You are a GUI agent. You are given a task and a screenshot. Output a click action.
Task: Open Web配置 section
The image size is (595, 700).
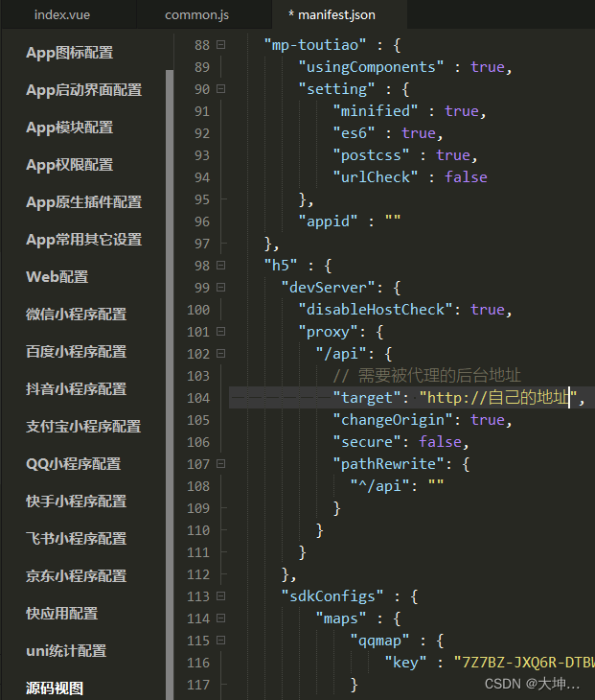coord(57,277)
